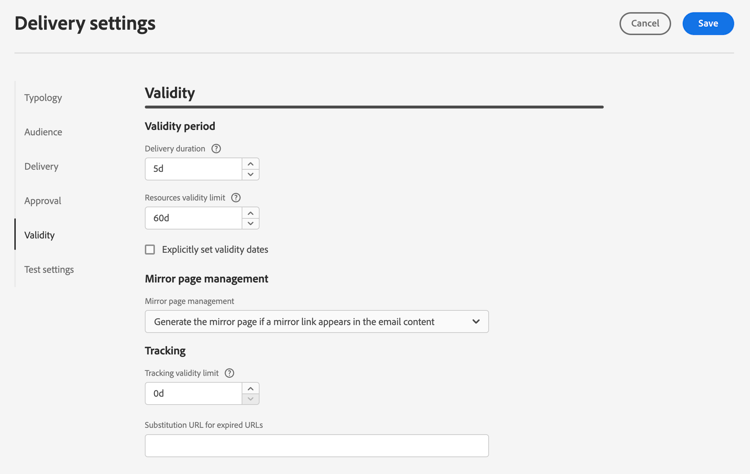This screenshot has width=750, height=474.
Task: Click Delivery duration help icon
Action: click(216, 149)
